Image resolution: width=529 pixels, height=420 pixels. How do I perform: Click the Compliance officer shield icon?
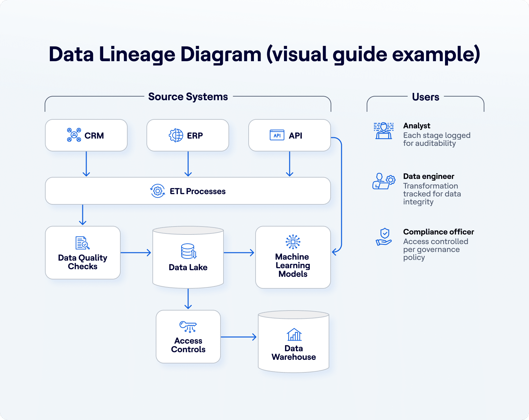point(384,237)
